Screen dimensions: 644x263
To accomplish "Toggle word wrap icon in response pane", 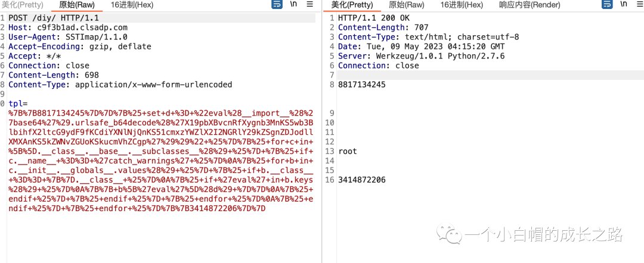I will point(607,5).
